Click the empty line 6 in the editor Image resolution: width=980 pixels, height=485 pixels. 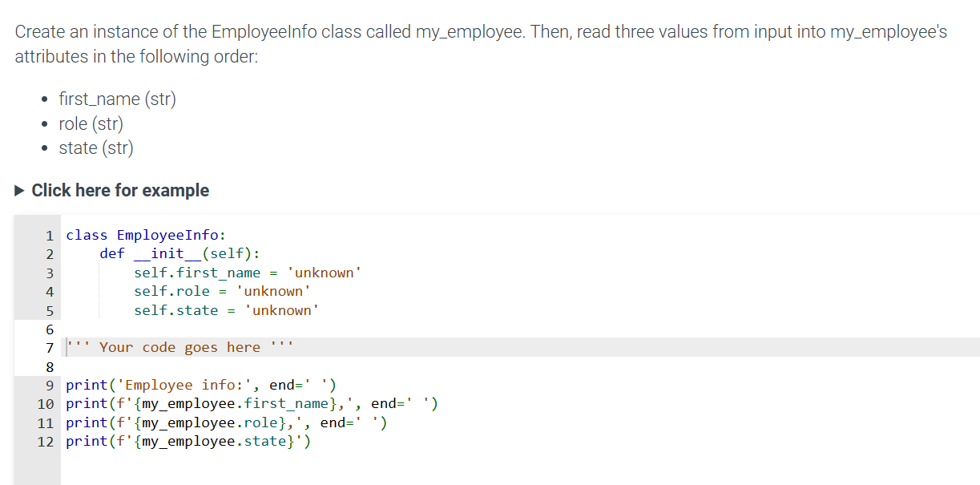point(120,329)
